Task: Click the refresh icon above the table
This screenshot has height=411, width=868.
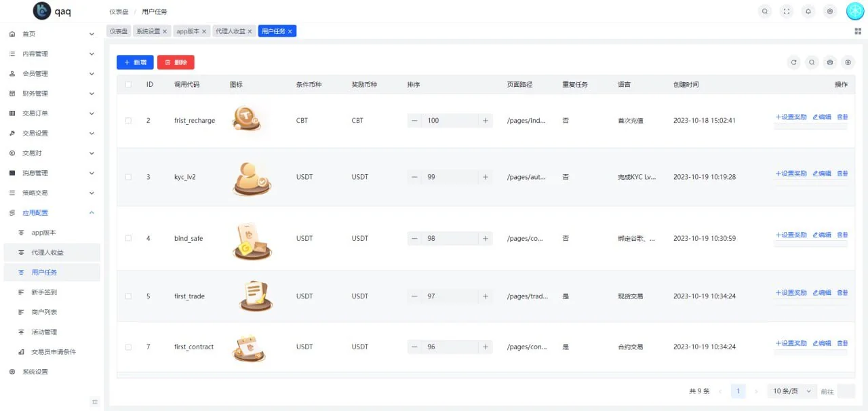Action: [793, 62]
